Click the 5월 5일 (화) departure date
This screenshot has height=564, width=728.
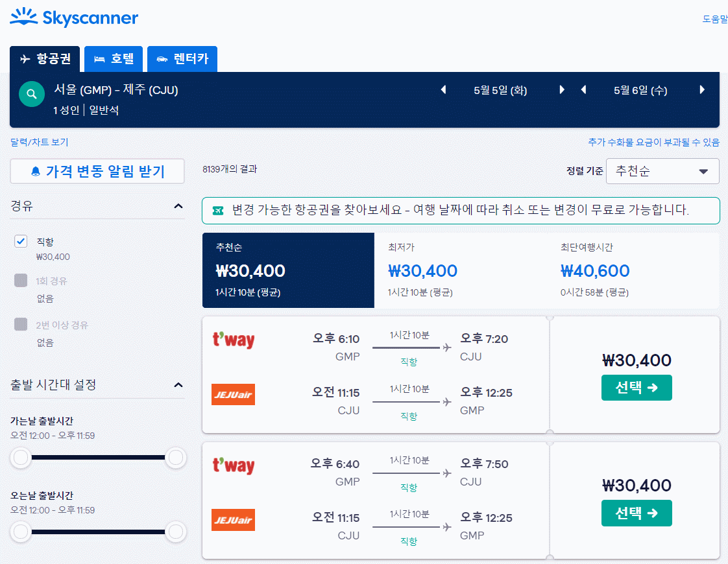(x=500, y=90)
